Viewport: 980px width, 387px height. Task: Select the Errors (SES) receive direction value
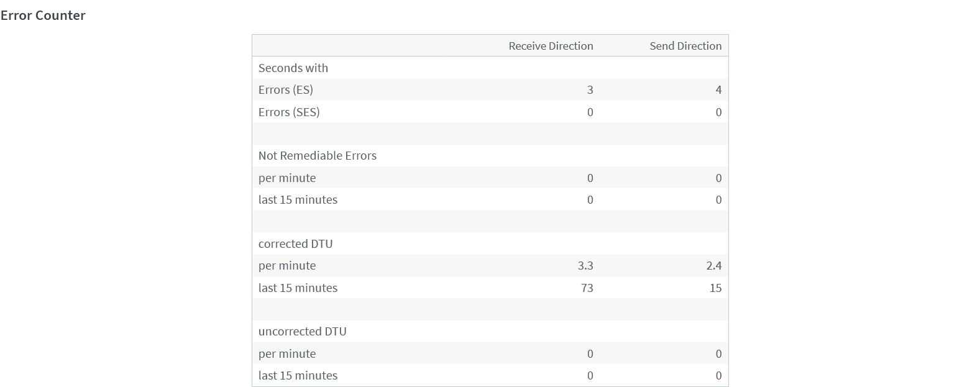point(590,112)
